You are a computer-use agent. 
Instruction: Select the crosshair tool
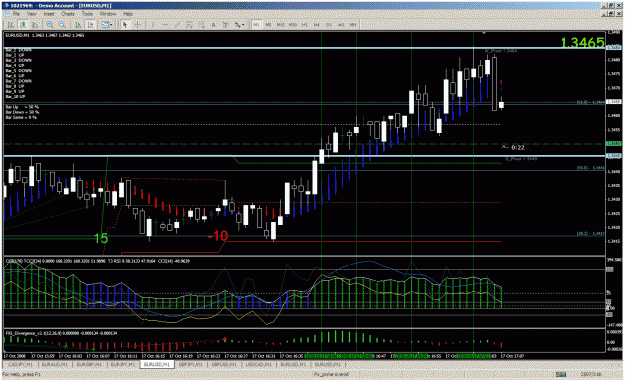[137, 25]
